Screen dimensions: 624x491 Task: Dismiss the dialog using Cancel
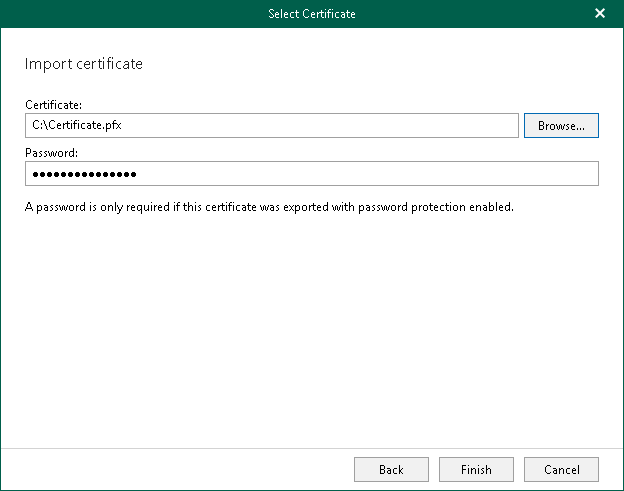point(561,469)
